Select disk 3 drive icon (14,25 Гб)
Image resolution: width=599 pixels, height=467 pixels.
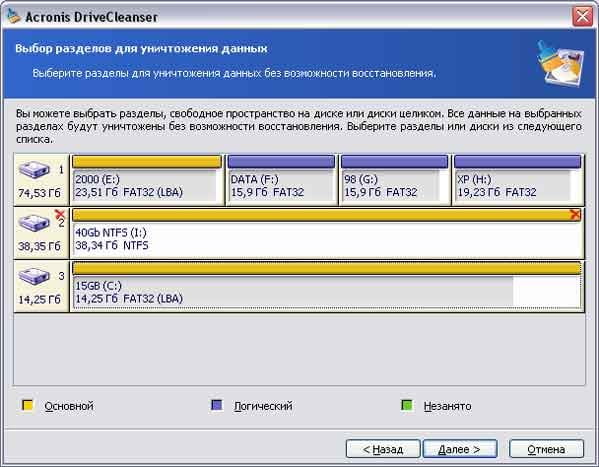pyautogui.click(x=34, y=276)
